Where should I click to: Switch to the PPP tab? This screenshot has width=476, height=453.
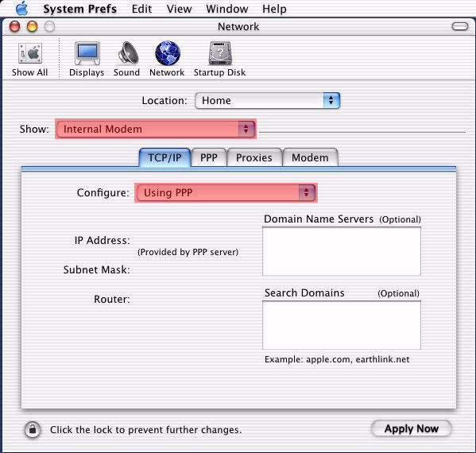tap(209, 157)
